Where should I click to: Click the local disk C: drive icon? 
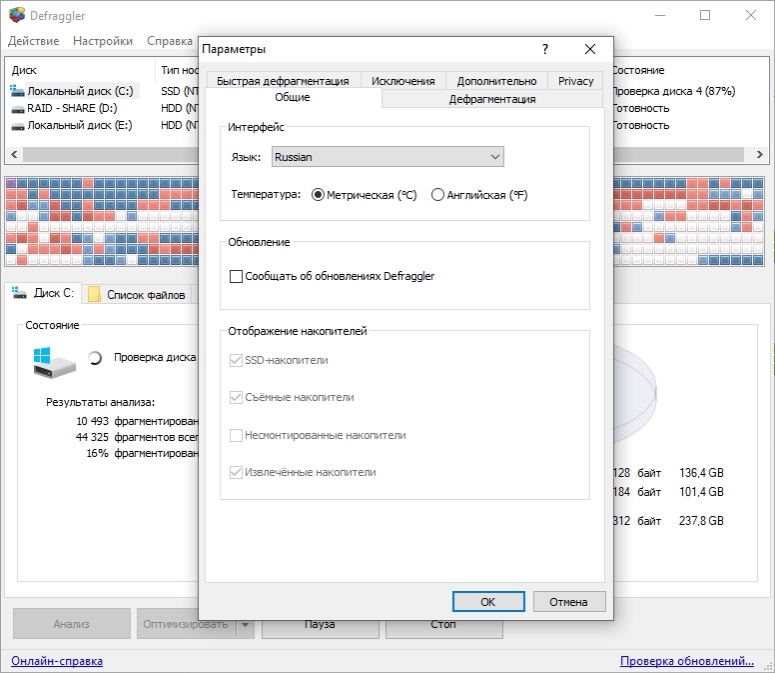click(17, 91)
